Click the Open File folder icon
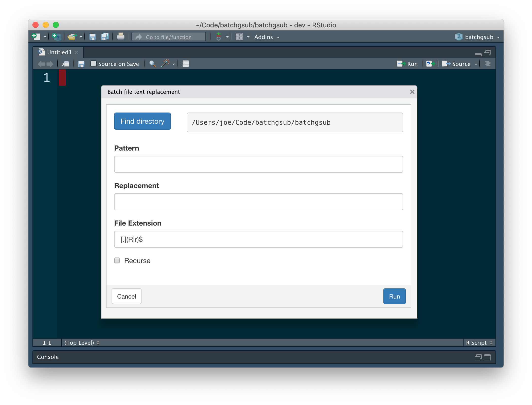Image resolution: width=532 pixels, height=405 pixels. (x=72, y=37)
